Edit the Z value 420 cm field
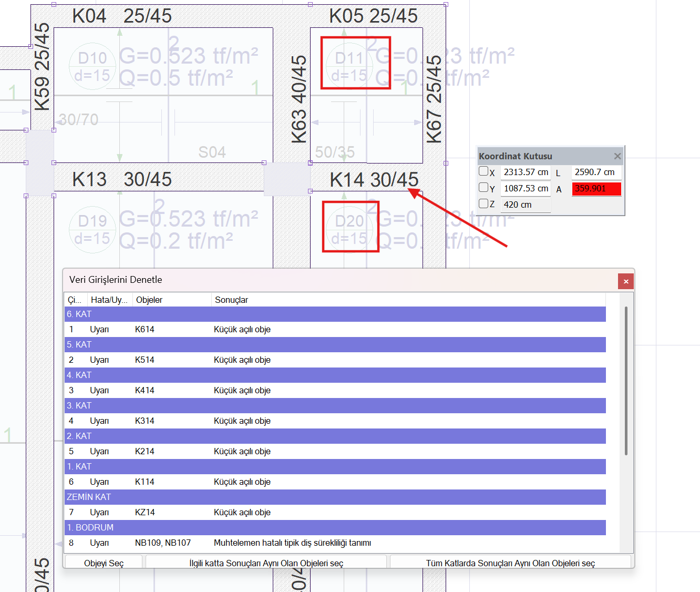700x592 pixels. (x=526, y=205)
